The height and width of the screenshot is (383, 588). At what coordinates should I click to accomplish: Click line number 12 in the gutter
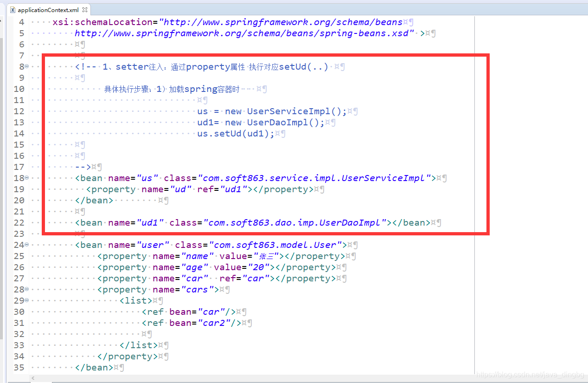pyautogui.click(x=19, y=111)
